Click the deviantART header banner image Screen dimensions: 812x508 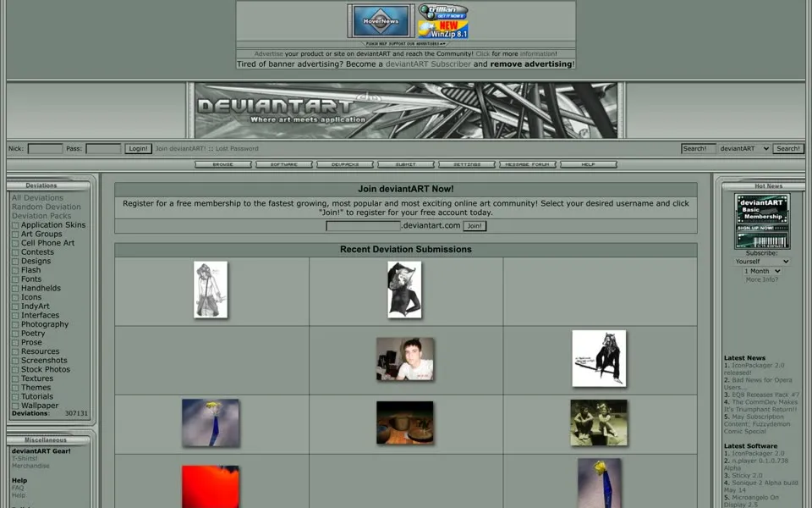click(406, 110)
